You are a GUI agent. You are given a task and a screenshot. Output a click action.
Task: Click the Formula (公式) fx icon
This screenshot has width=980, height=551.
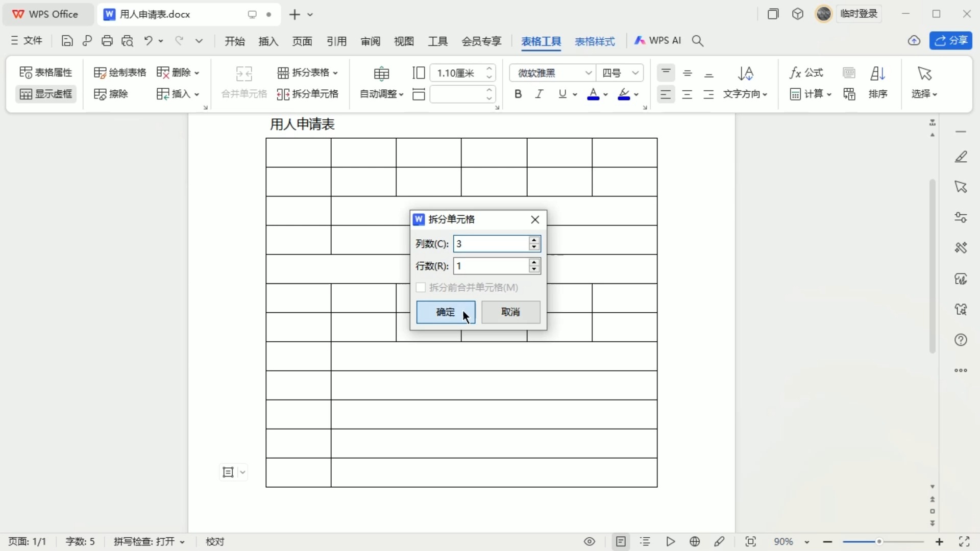(x=806, y=72)
